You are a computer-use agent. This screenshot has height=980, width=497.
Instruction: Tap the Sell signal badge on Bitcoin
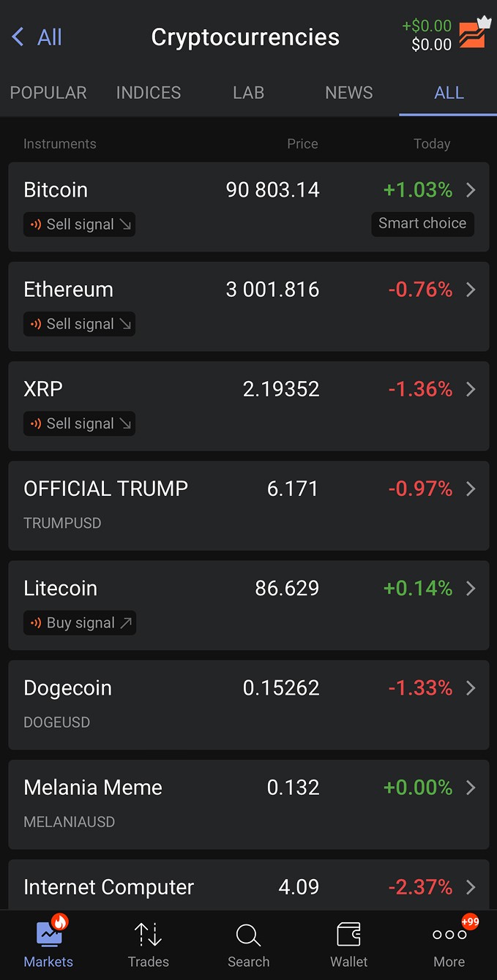click(79, 225)
